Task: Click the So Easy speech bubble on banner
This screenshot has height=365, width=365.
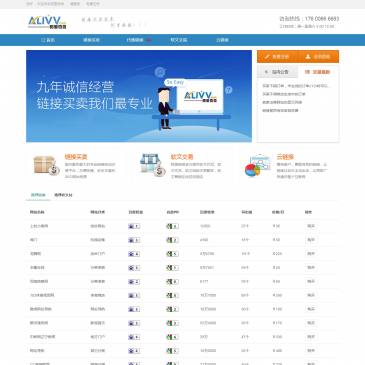Action: click(x=175, y=82)
